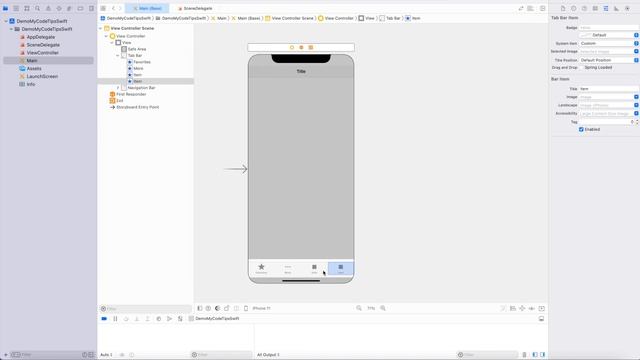Click the Align constraints icon

513,308
